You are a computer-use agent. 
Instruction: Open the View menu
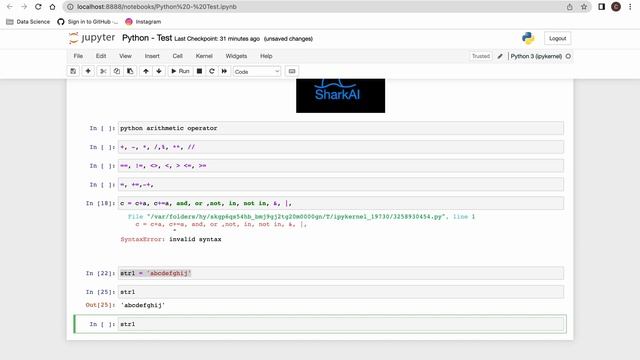125,56
